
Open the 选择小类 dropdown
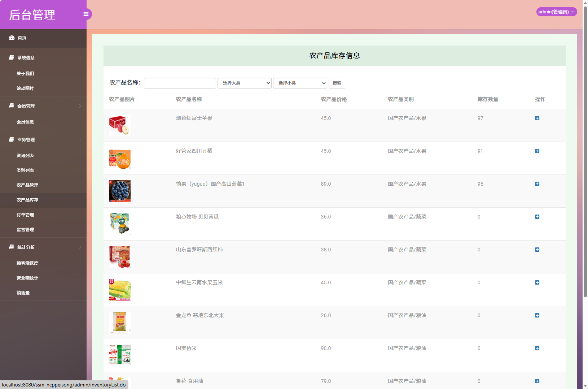coord(300,83)
